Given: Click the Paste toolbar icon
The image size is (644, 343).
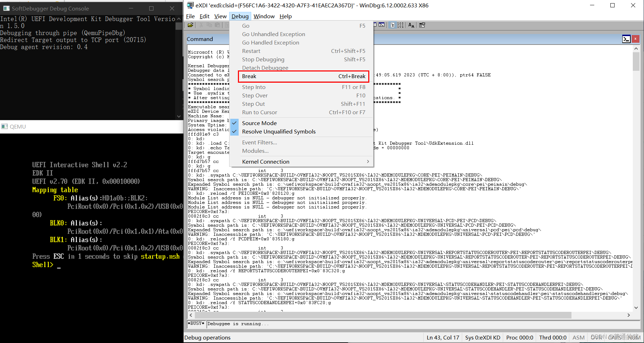Looking at the screenshot, I should pos(217,25).
